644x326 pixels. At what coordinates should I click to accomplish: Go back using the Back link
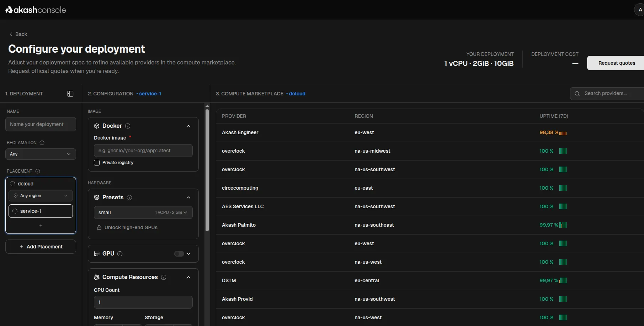18,34
